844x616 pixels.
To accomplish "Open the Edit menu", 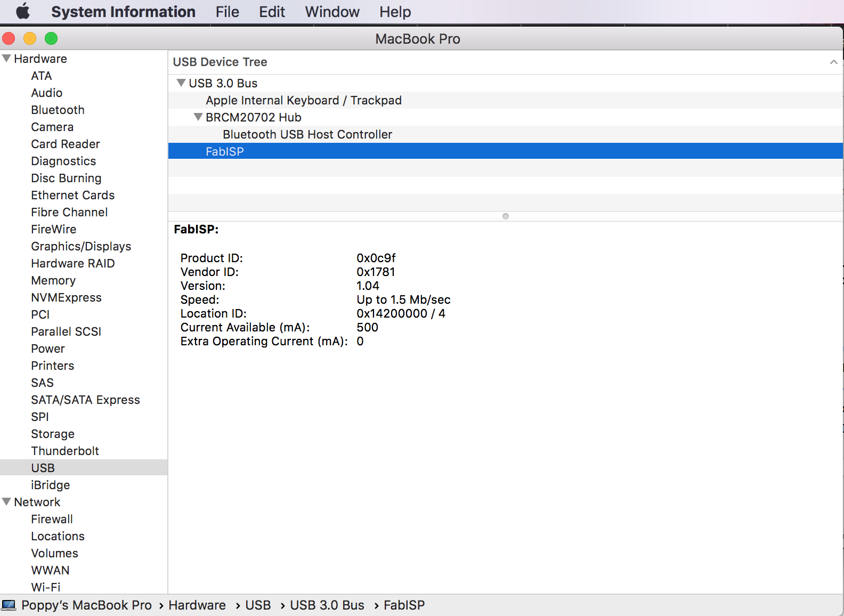I will [x=272, y=12].
